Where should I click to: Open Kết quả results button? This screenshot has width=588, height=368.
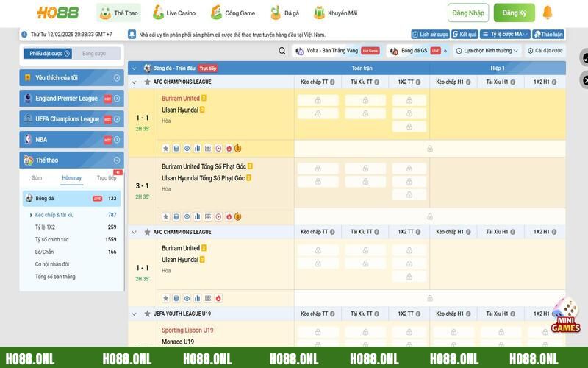click(465, 34)
